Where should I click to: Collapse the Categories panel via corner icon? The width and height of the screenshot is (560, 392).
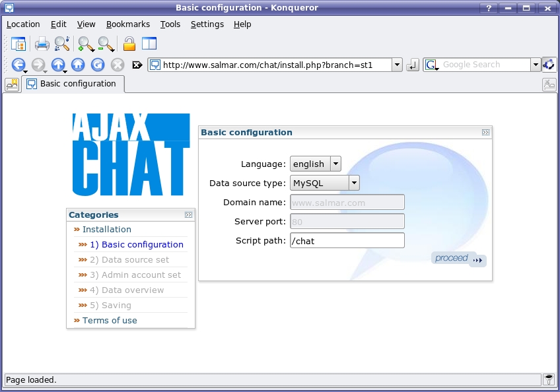(188, 214)
